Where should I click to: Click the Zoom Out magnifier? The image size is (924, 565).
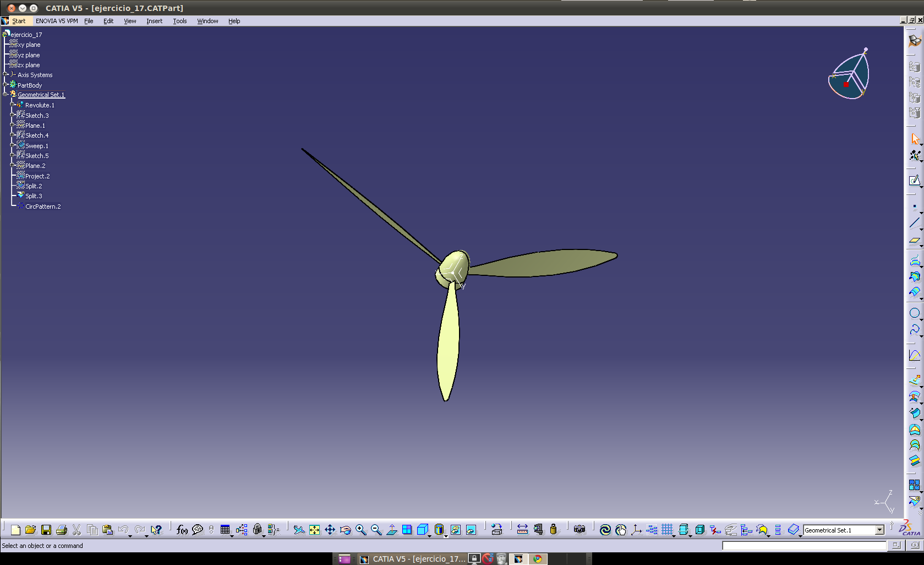tap(376, 530)
